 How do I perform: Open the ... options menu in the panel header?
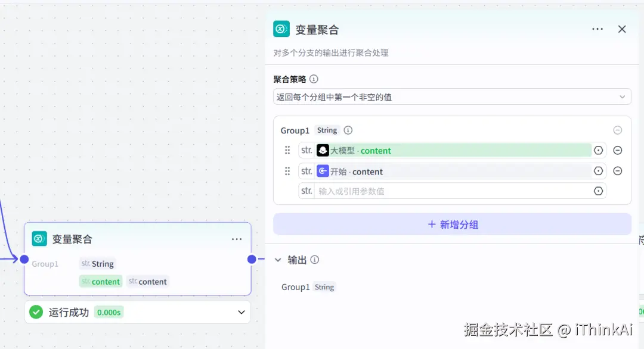pyautogui.click(x=597, y=29)
